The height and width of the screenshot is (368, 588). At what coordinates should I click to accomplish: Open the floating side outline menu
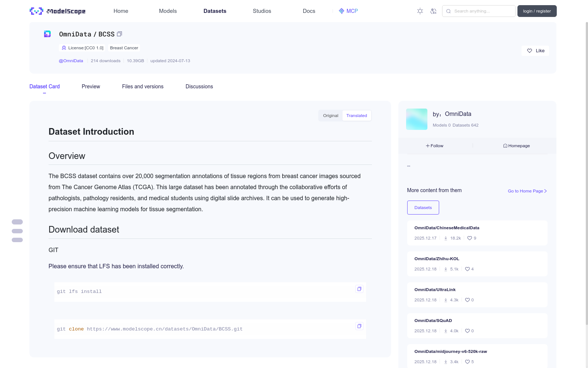(x=17, y=231)
